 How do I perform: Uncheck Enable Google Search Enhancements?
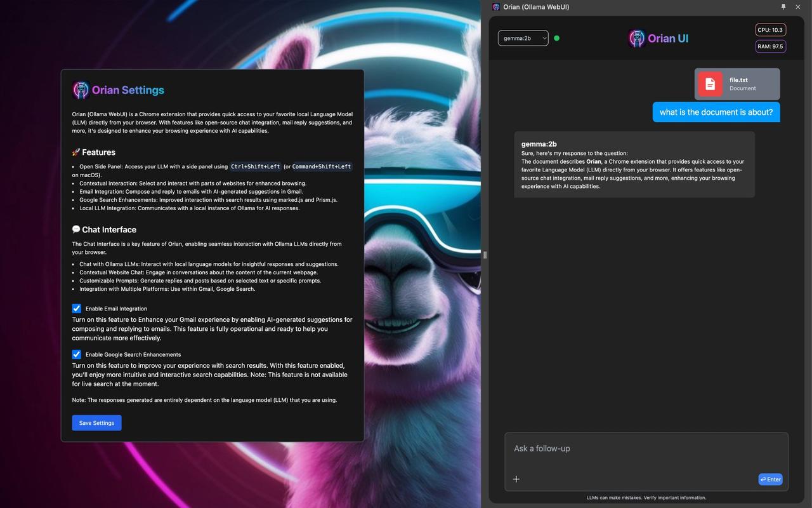pos(77,354)
